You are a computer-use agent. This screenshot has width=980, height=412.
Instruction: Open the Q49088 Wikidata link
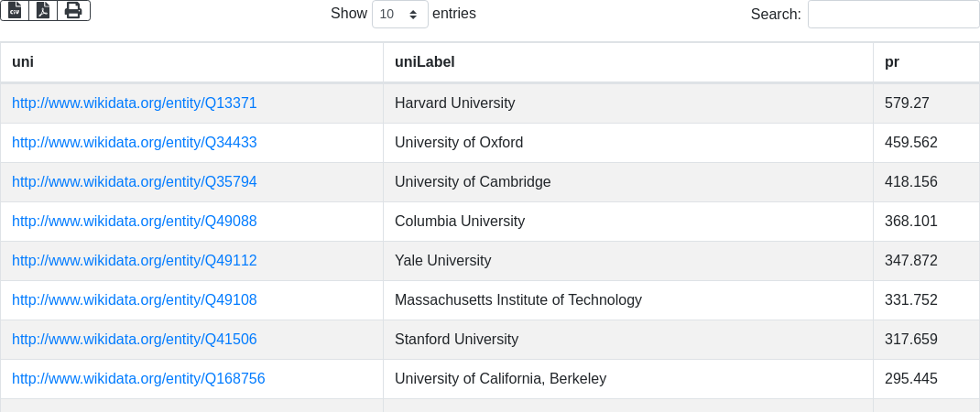point(135,222)
